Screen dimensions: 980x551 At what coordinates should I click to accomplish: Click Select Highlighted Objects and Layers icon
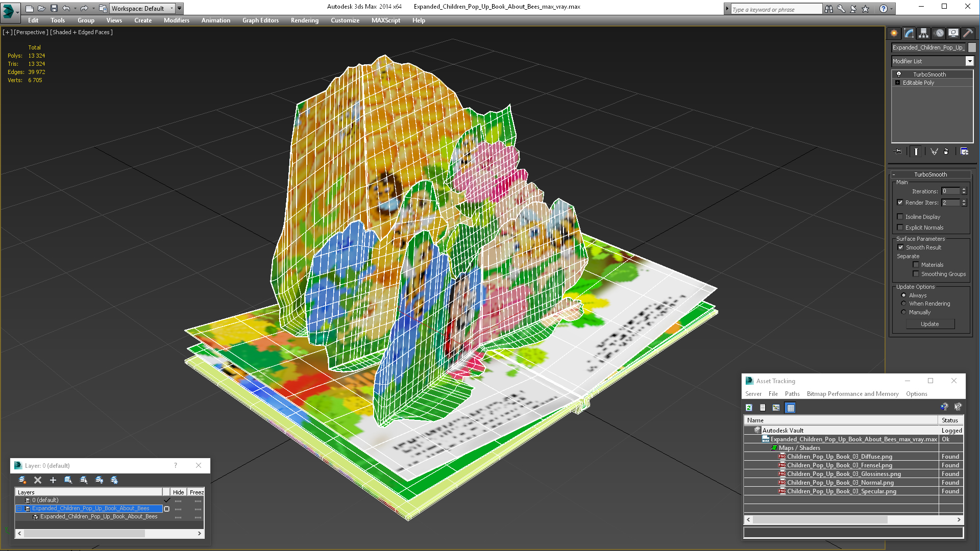(x=68, y=480)
